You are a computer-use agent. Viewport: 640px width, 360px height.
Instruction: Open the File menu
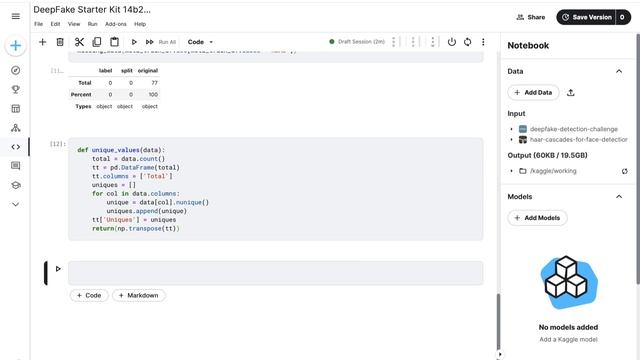(38, 24)
